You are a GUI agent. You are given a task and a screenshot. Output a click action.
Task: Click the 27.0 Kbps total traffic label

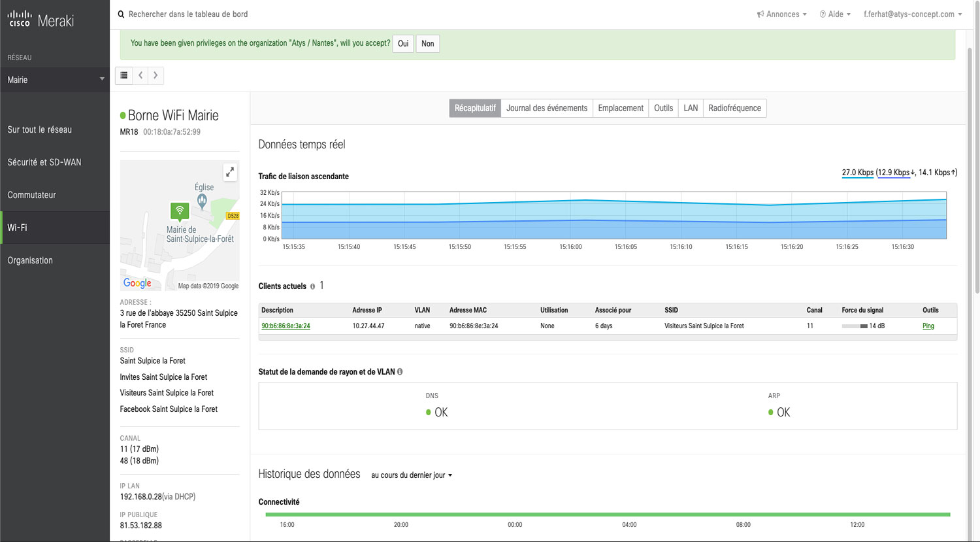point(857,173)
